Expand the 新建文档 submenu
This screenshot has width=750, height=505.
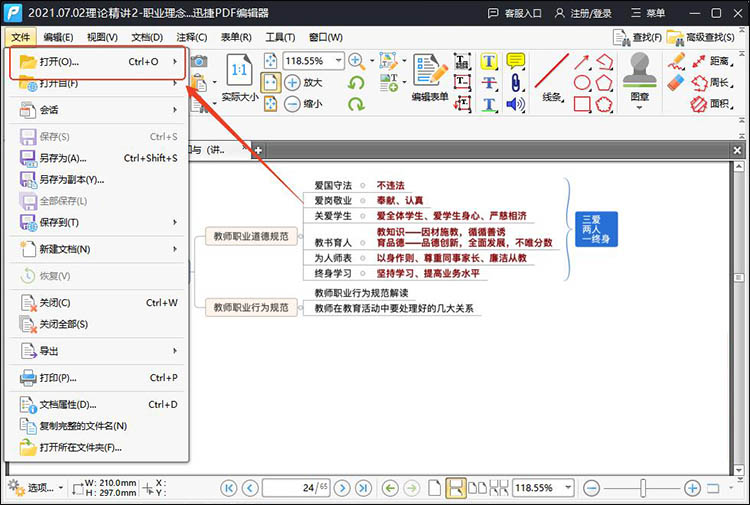point(97,249)
